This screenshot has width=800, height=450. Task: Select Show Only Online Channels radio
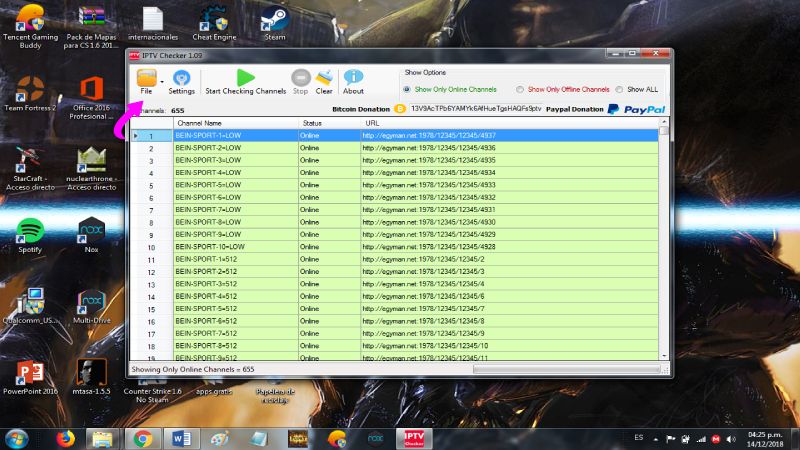coord(407,89)
